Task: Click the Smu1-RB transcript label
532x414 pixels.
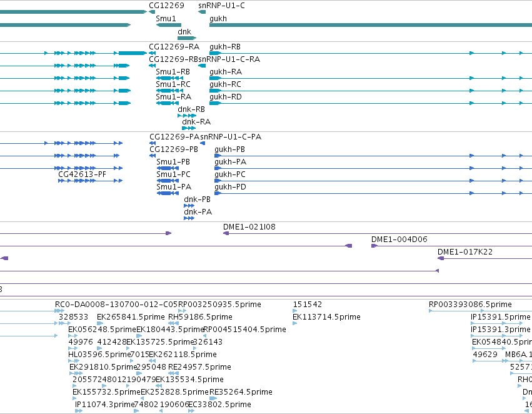Action: coord(173,72)
